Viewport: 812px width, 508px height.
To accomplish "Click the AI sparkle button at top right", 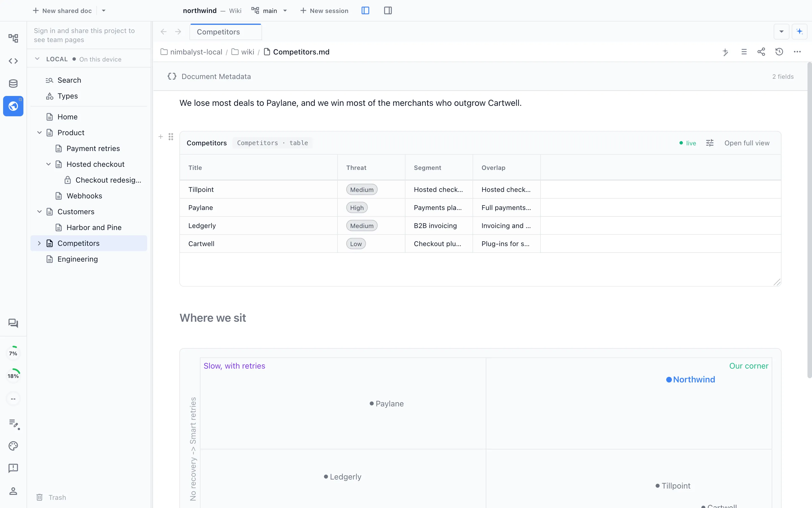I will (x=800, y=32).
